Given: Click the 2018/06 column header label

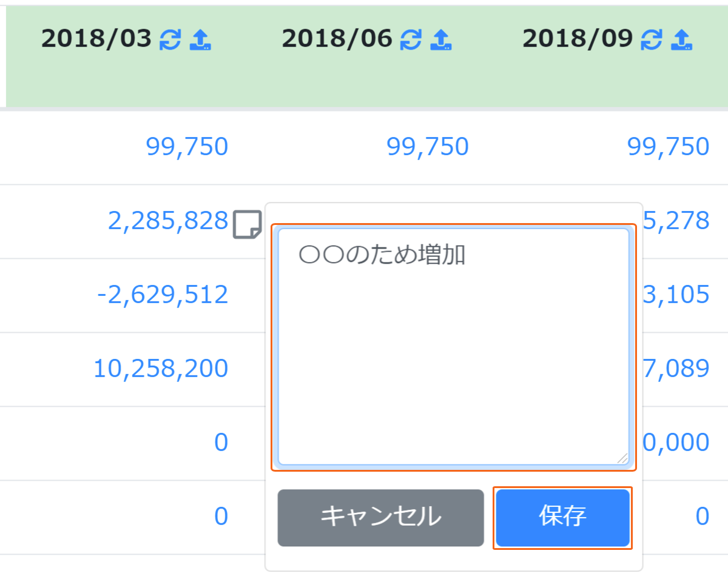Looking at the screenshot, I should (x=337, y=39).
